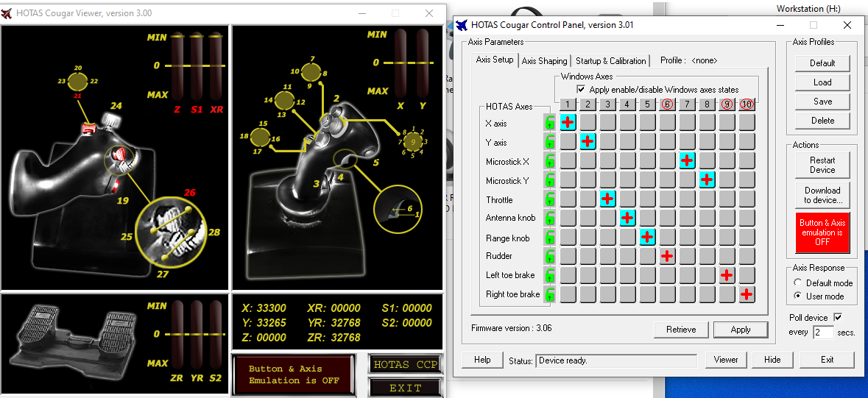This screenshot has width=868, height=398.
Task: Toggle Apply enable/disable Windows axes states checkbox
Action: click(581, 89)
